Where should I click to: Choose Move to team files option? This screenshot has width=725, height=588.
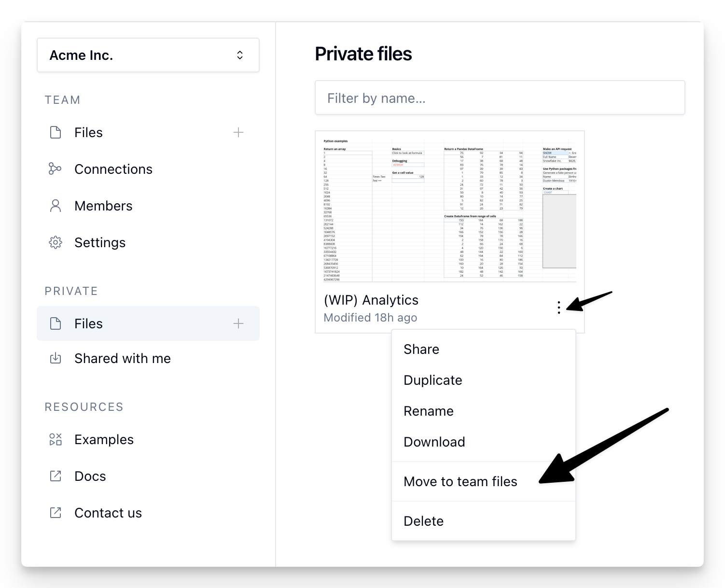click(460, 482)
